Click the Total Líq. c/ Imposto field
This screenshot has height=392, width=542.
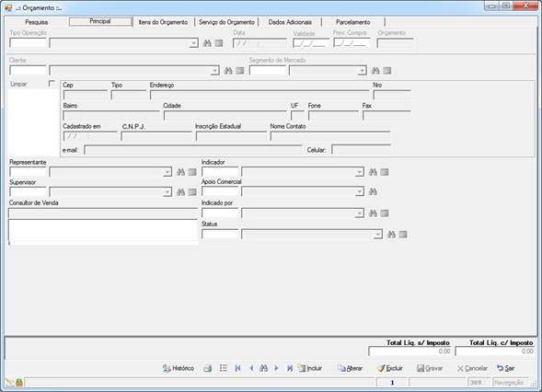(495, 352)
